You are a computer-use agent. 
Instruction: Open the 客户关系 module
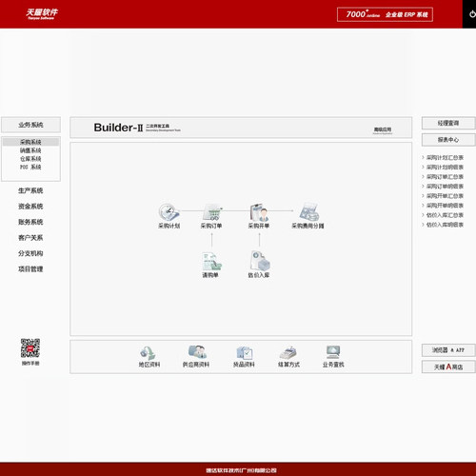(30, 237)
